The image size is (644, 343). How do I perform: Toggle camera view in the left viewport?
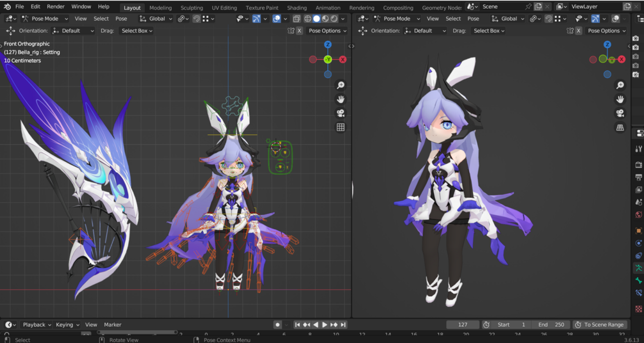click(340, 113)
